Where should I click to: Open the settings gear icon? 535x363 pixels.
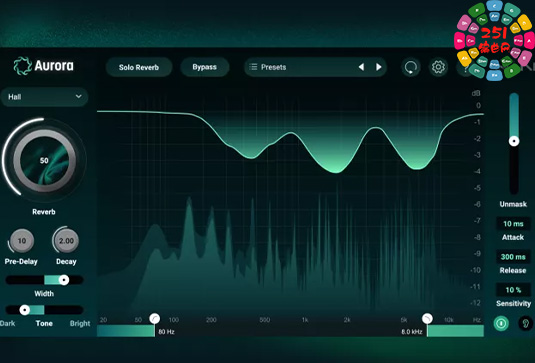click(x=438, y=67)
